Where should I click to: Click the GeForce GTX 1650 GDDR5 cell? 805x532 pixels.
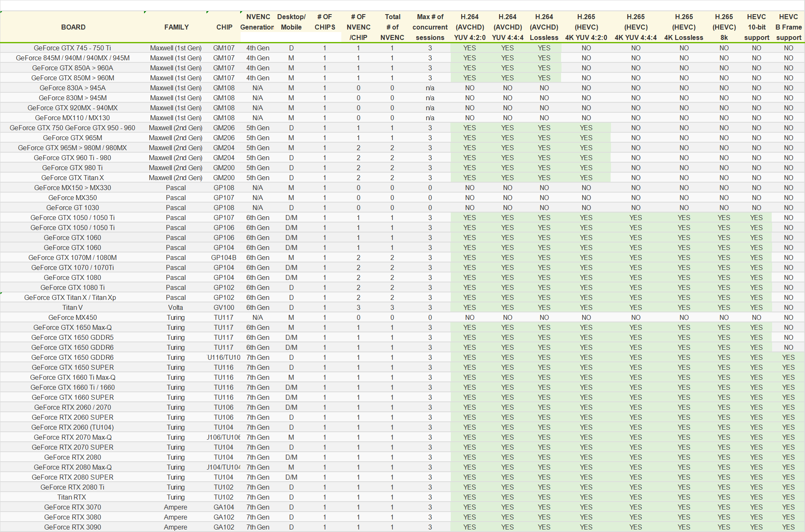(72, 337)
